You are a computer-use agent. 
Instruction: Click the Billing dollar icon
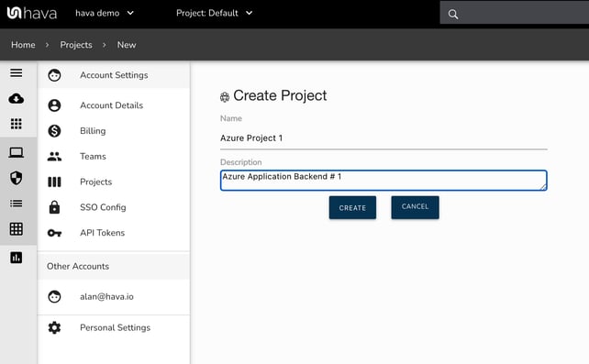pyautogui.click(x=54, y=131)
